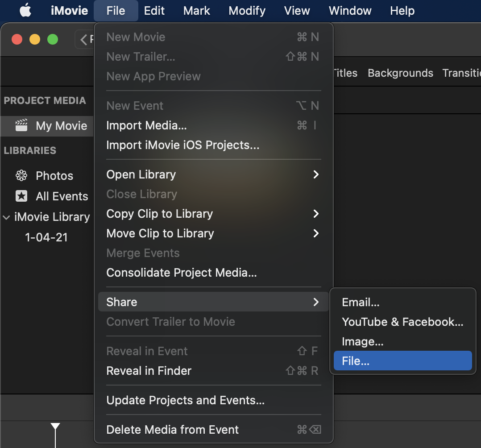This screenshot has width=481, height=448.
Task: Click the red close window button
Action: (17, 39)
